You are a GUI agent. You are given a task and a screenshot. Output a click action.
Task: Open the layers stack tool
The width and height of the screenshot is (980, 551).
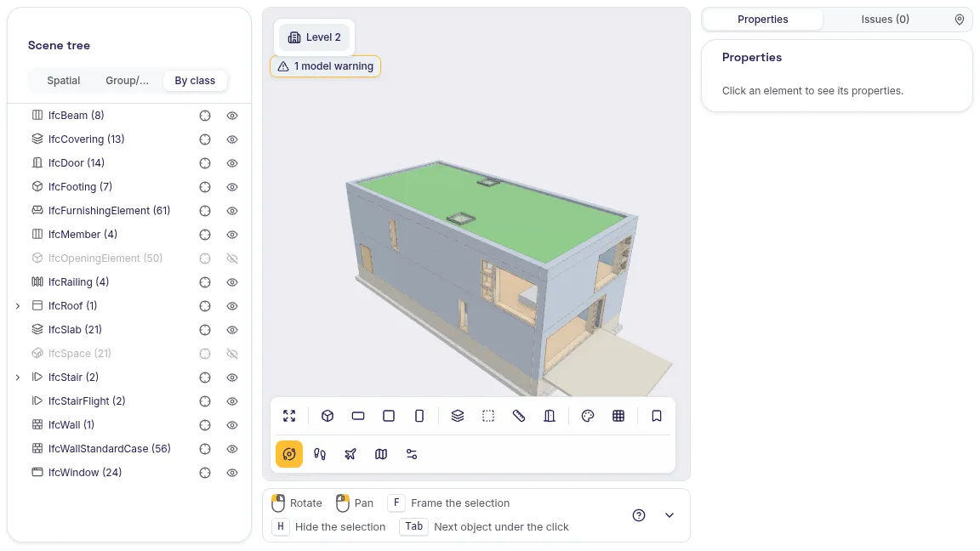click(x=458, y=416)
